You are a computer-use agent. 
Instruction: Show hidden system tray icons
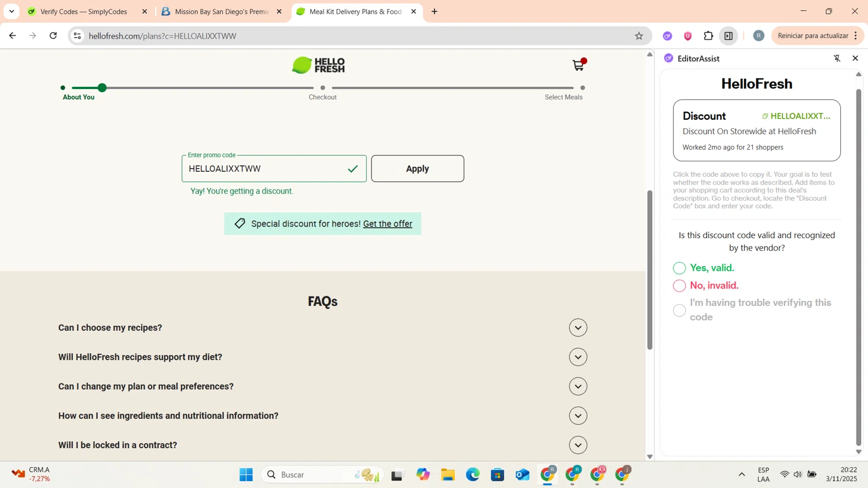click(x=742, y=475)
